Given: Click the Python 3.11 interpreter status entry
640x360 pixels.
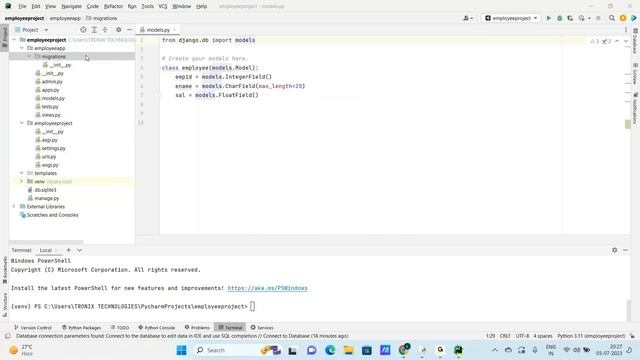Looking at the screenshot, I should click(x=591, y=336).
